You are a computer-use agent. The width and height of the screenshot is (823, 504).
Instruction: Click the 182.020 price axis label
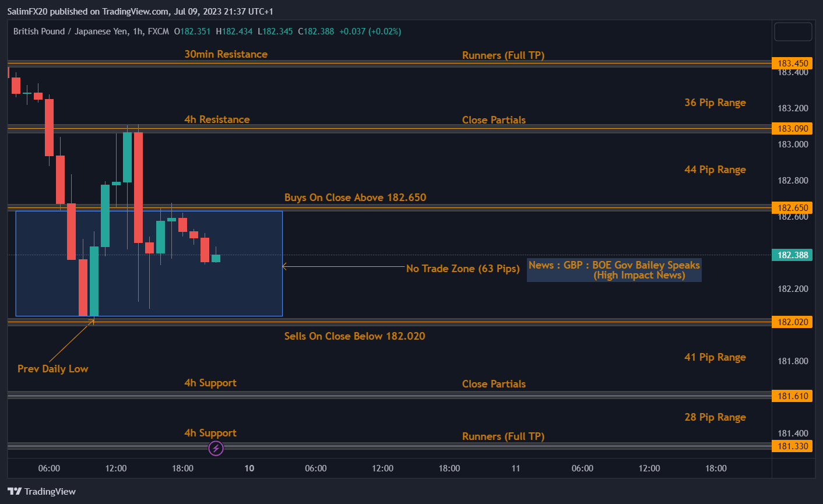pyautogui.click(x=792, y=322)
